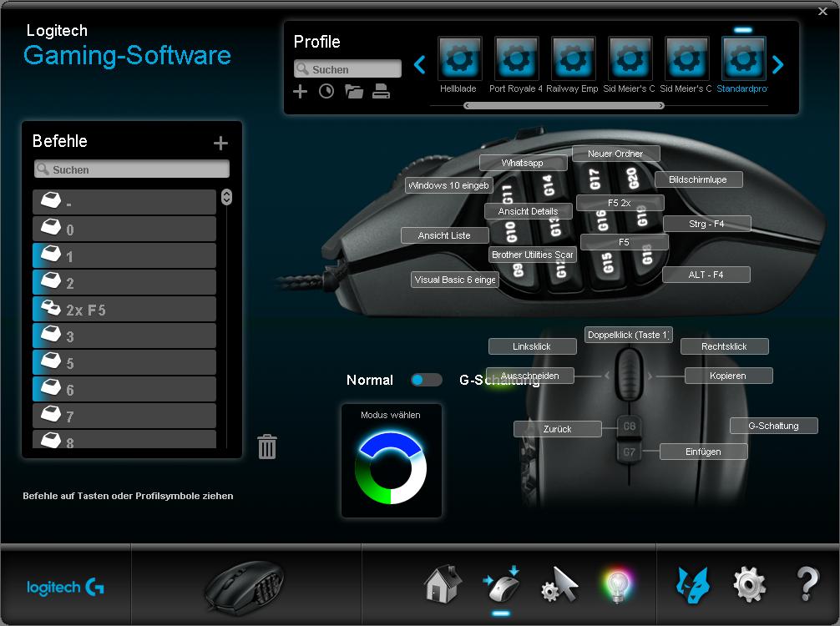Viewport: 840px width, 626px height.
Task: Click the ALT - F4 assignment
Action: click(706, 275)
